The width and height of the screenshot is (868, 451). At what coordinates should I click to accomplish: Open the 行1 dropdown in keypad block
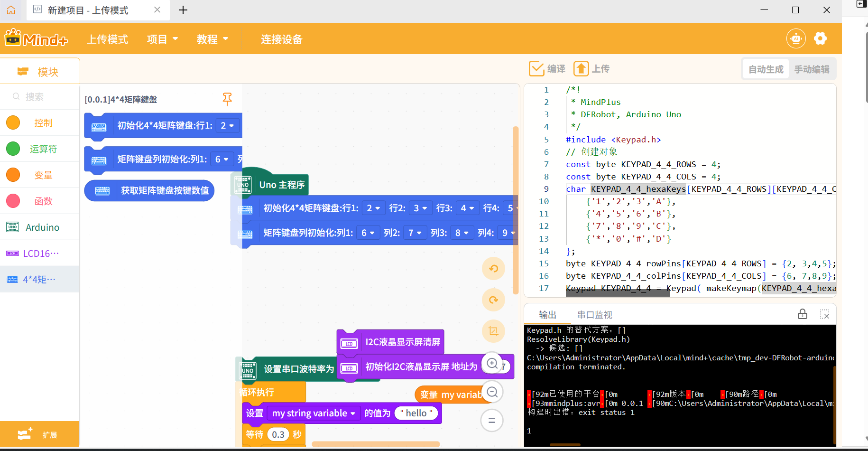(373, 208)
